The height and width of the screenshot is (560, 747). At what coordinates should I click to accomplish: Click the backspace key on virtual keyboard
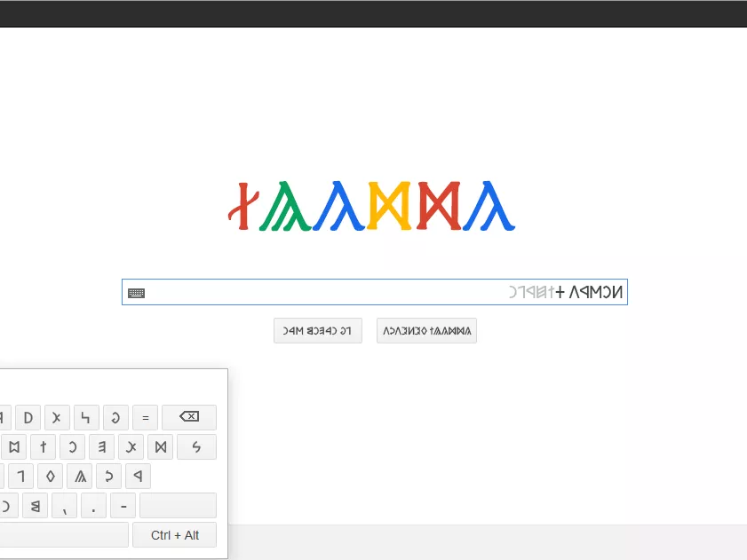pos(189,417)
